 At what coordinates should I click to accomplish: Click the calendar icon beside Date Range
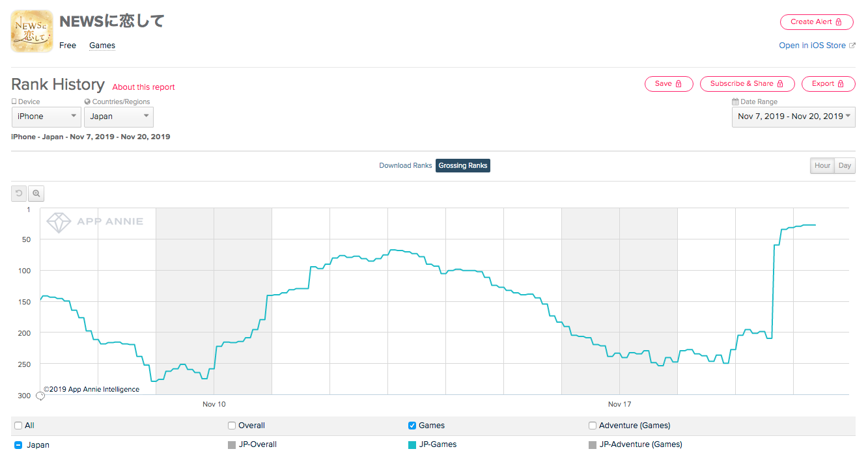pyautogui.click(x=735, y=102)
